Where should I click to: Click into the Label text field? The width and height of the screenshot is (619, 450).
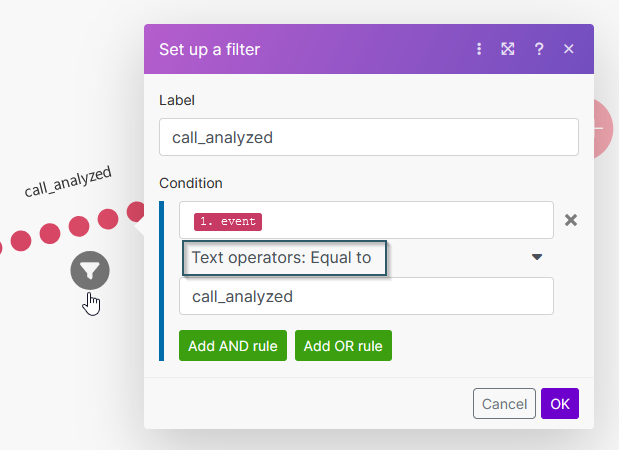pos(368,137)
